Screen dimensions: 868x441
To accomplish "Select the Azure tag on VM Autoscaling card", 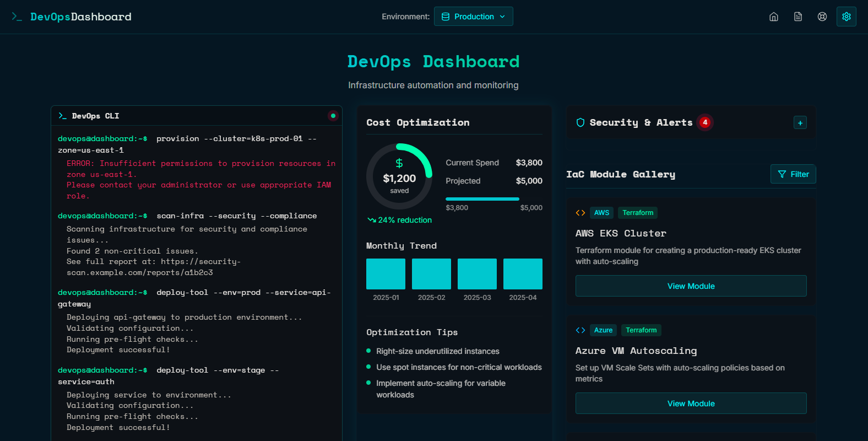I will click(603, 330).
